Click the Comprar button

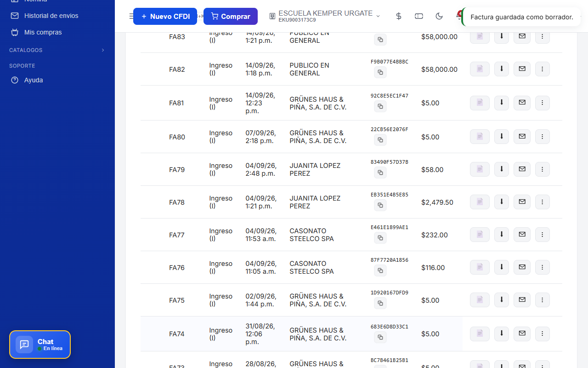[x=231, y=16]
